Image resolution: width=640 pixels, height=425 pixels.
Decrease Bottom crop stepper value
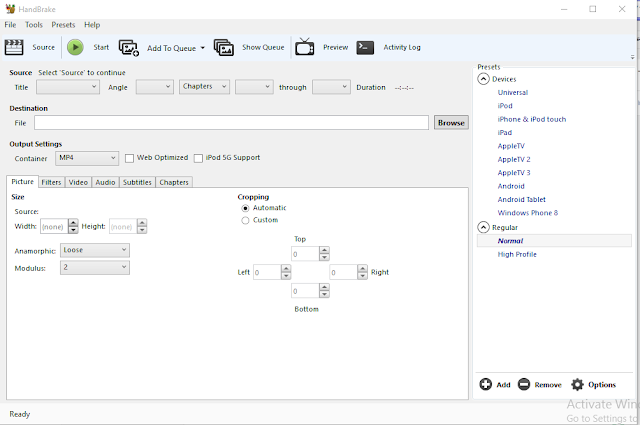[x=324, y=294]
